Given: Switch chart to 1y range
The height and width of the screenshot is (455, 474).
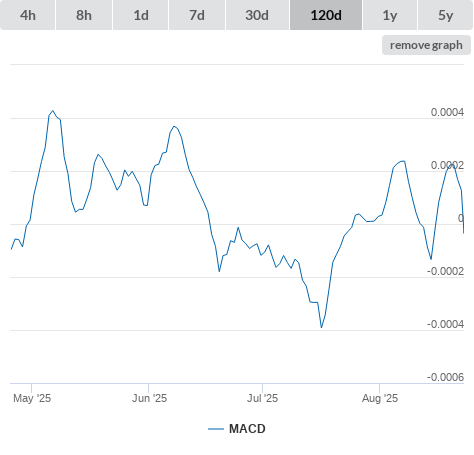Looking at the screenshot, I should click(390, 15).
